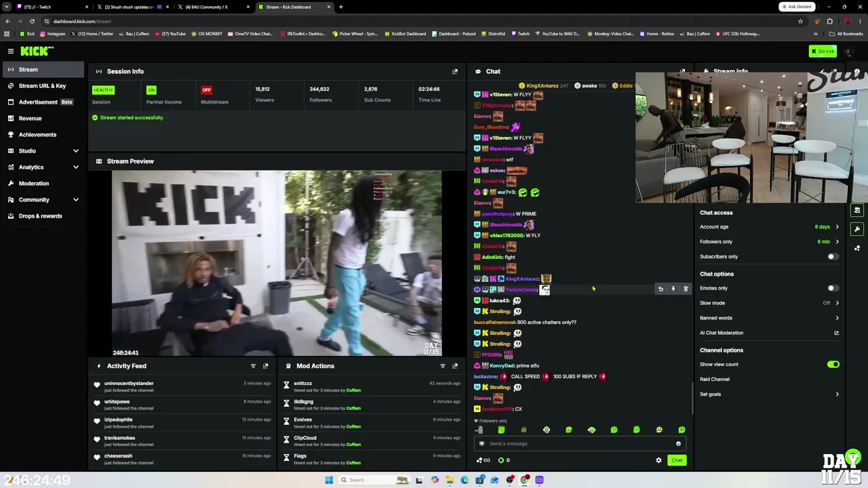Pop out the Mod Actions panel
The image size is (868, 488).
[455, 366]
